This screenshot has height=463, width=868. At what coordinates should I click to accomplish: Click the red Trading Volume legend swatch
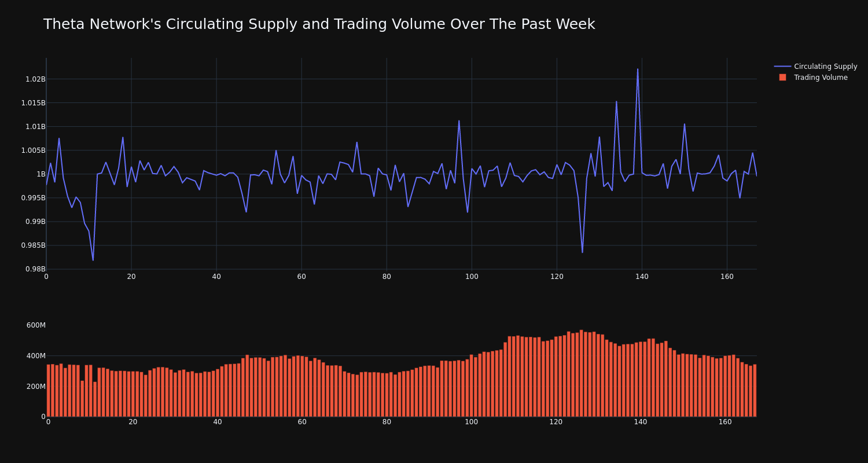[x=782, y=78]
